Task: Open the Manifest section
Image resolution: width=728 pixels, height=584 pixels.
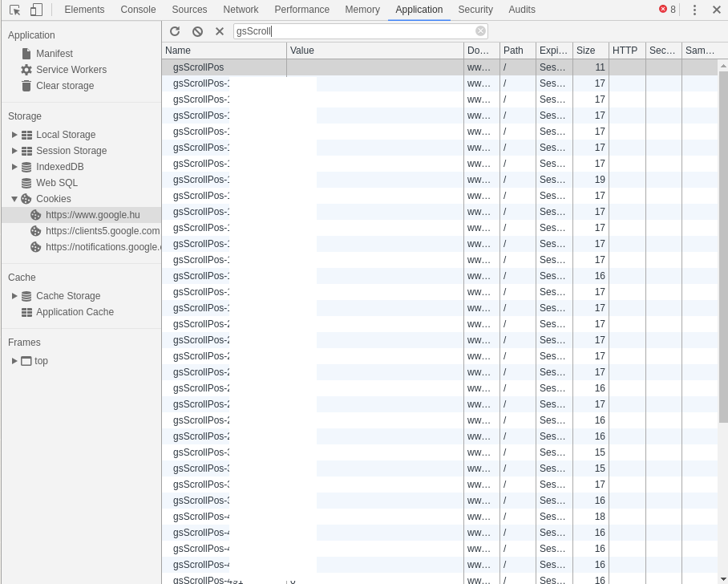Action: (x=54, y=54)
